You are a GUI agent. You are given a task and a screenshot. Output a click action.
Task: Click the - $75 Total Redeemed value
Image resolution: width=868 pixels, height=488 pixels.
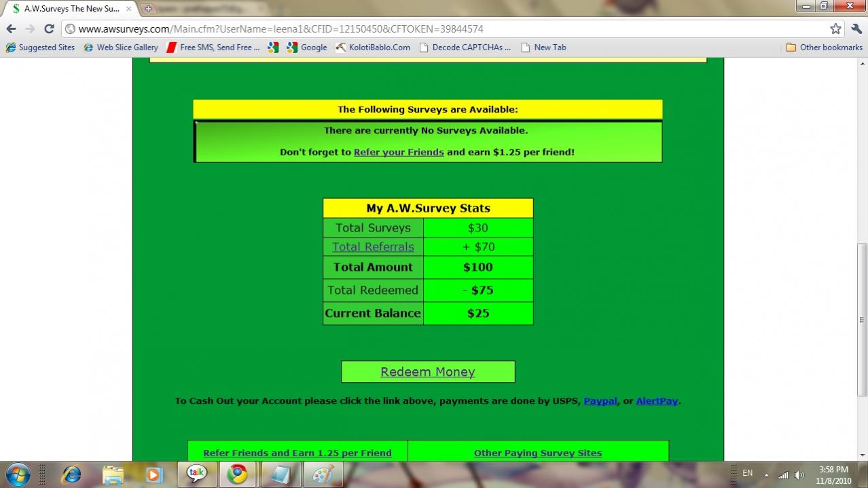pos(478,290)
